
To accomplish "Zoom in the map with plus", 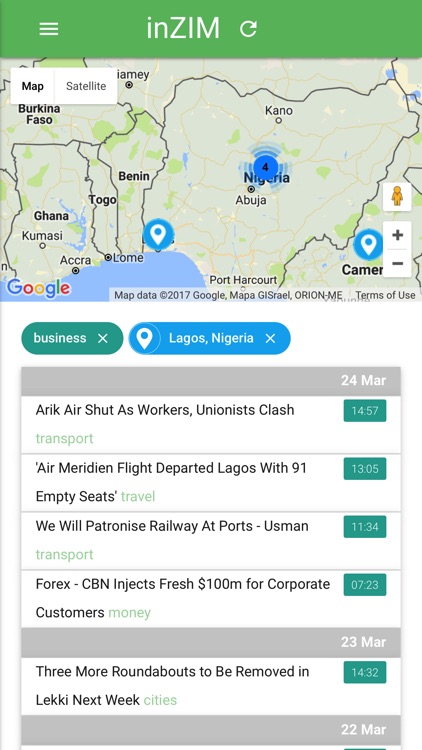I will pos(397,235).
